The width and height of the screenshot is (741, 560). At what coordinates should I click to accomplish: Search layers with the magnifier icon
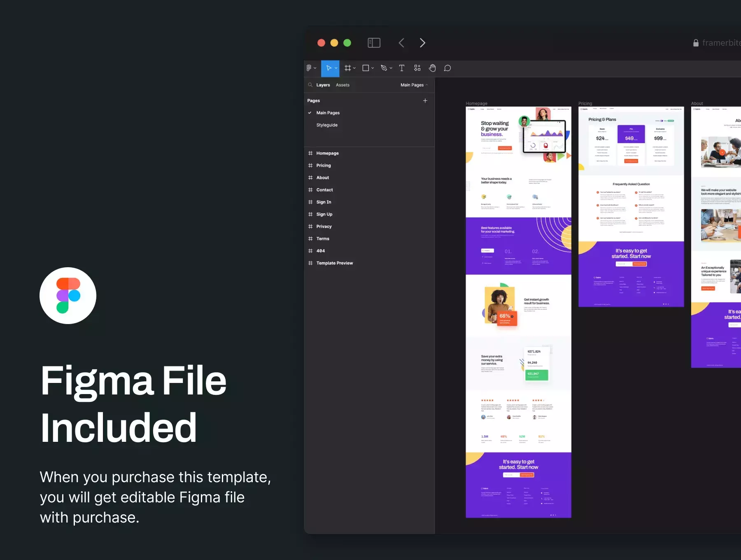tap(310, 85)
